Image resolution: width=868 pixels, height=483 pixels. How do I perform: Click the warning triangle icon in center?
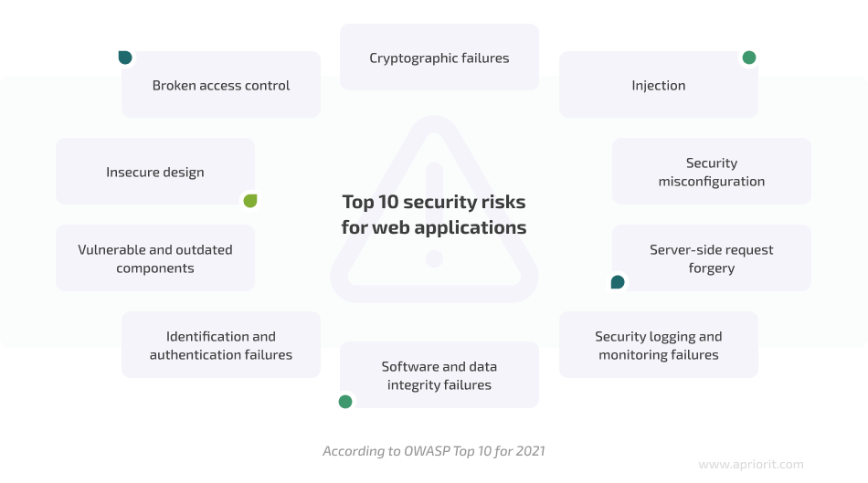(x=434, y=209)
